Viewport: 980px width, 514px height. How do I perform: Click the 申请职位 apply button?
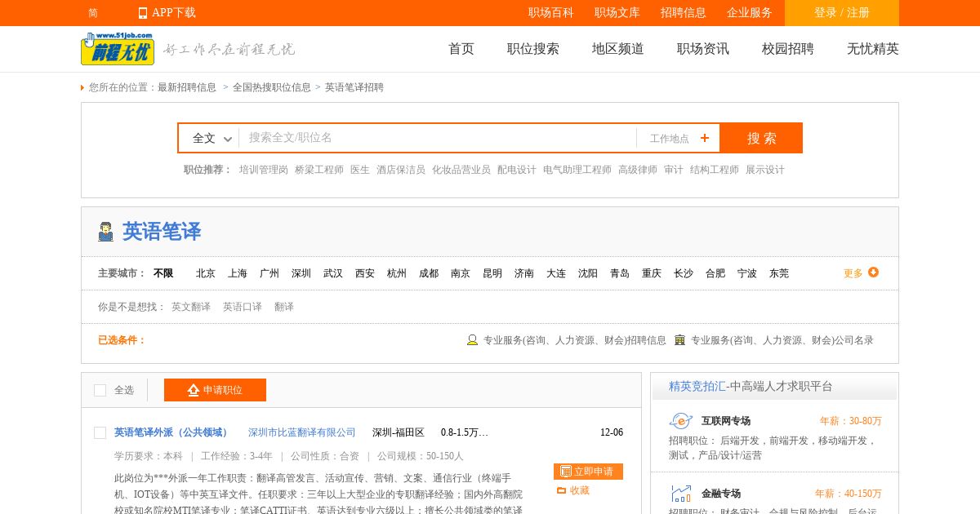[x=215, y=390]
